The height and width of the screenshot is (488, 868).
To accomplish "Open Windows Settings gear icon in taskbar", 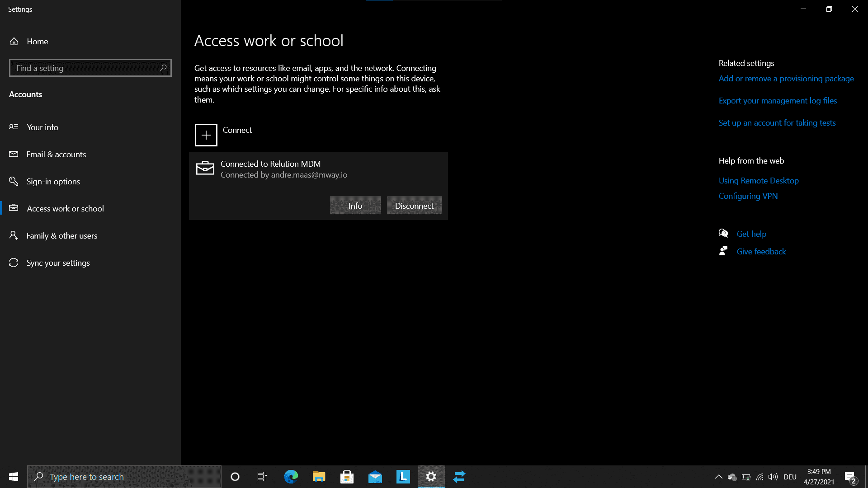I will tap(431, 476).
